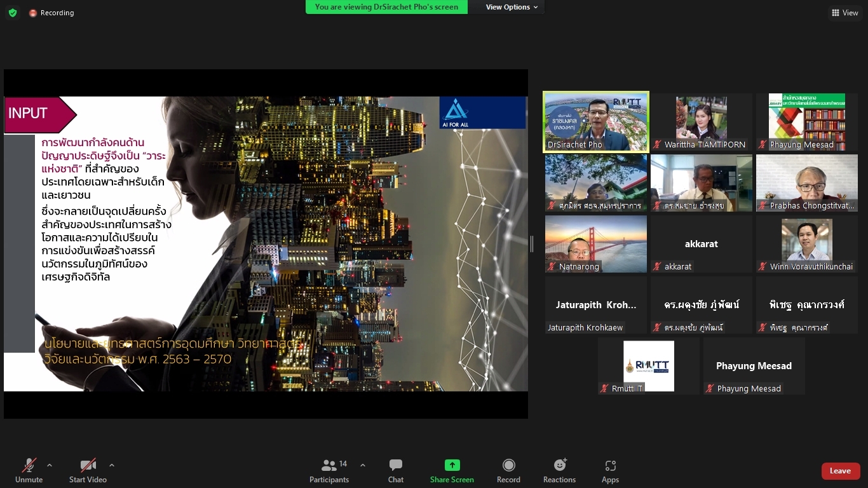The width and height of the screenshot is (868, 488).
Task: Select DrSirachet Pho's video thumbnail
Action: tap(596, 122)
